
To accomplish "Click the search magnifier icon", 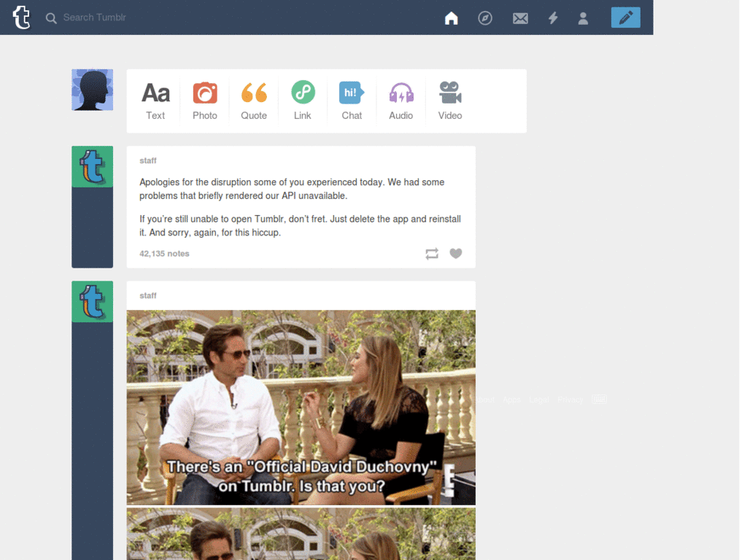I will (51, 18).
